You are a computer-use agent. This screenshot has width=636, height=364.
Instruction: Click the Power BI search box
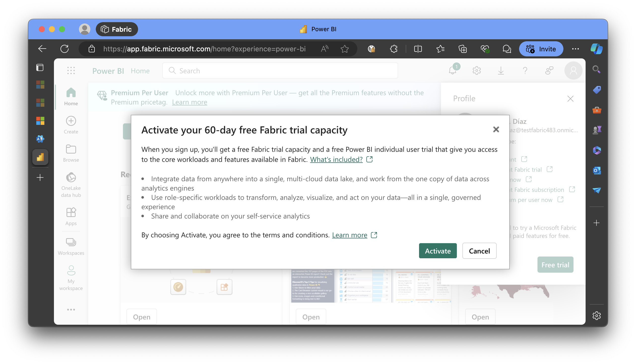point(280,71)
